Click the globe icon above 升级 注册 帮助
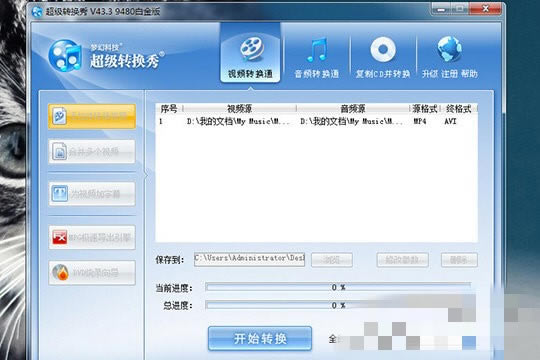Screen dimensions: 540x360 pyautogui.click(x=449, y=49)
